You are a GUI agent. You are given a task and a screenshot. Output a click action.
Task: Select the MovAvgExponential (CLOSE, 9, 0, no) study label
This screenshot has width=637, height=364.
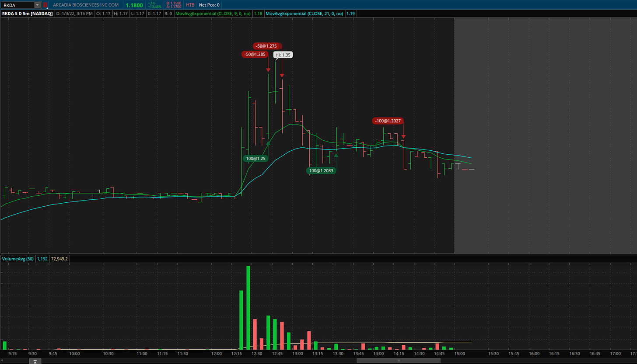(213, 14)
